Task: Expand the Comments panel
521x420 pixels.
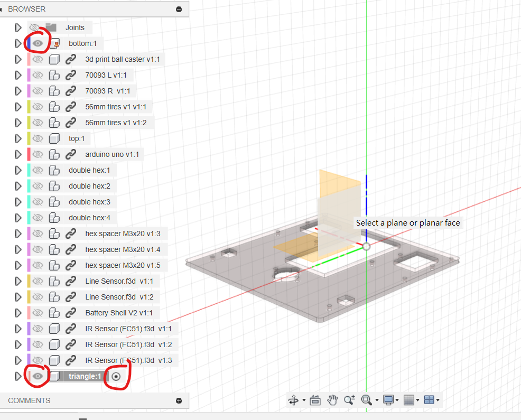Action: click(179, 400)
